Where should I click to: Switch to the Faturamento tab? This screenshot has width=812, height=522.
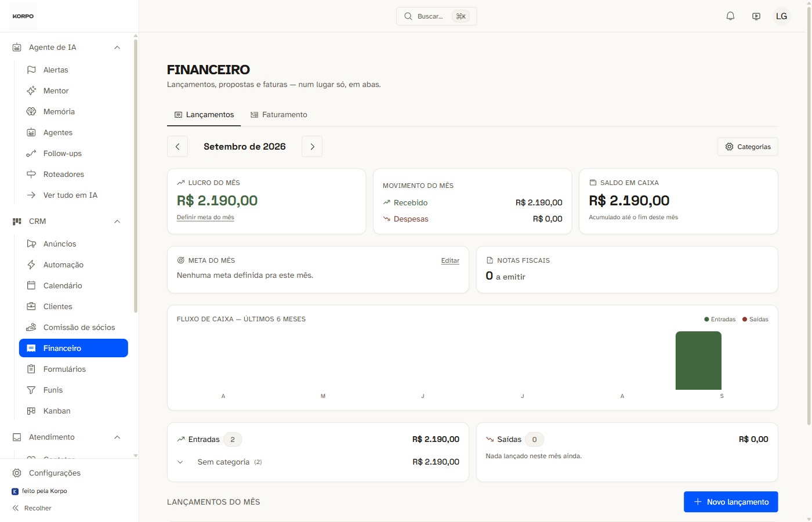pyautogui.click(x=278, y=115)
